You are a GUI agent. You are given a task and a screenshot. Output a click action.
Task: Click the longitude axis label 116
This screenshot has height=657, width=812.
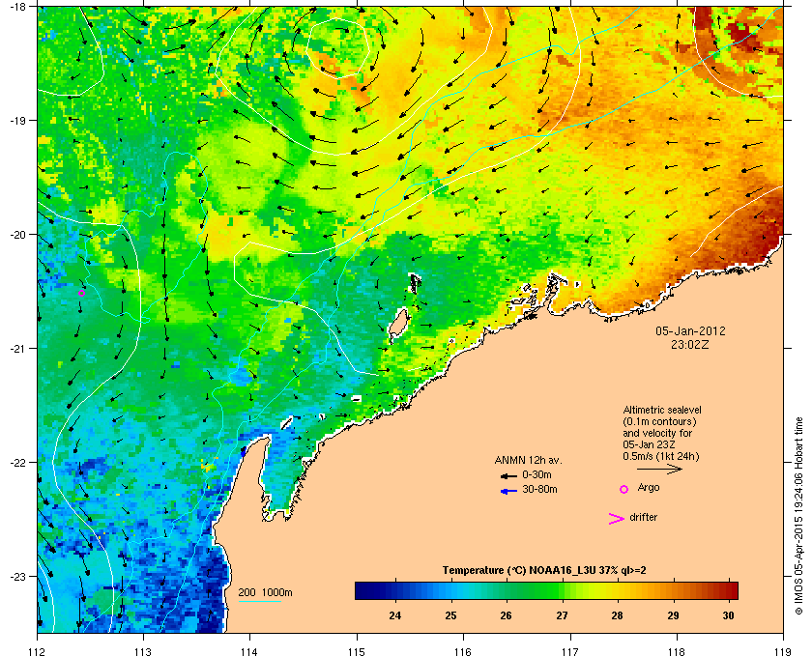pyautogui.click(x=463, y=651)
